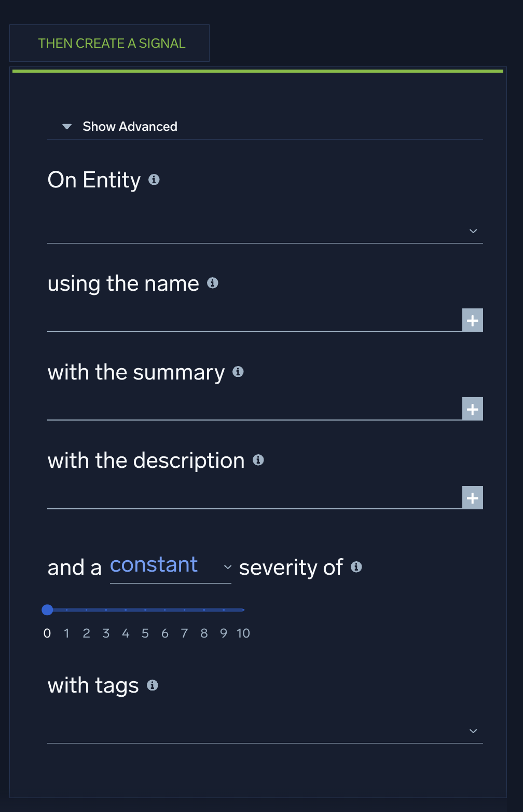The width and height of the screenshot is (523, 812).
Task: Click plus button for the name field
Action: (x=472, y=320)
